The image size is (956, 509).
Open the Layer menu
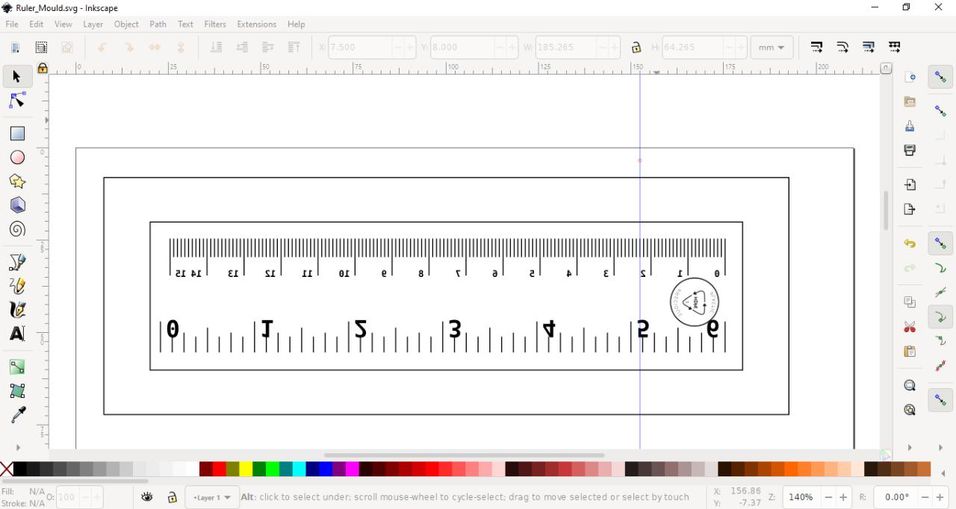click(93, 24)
